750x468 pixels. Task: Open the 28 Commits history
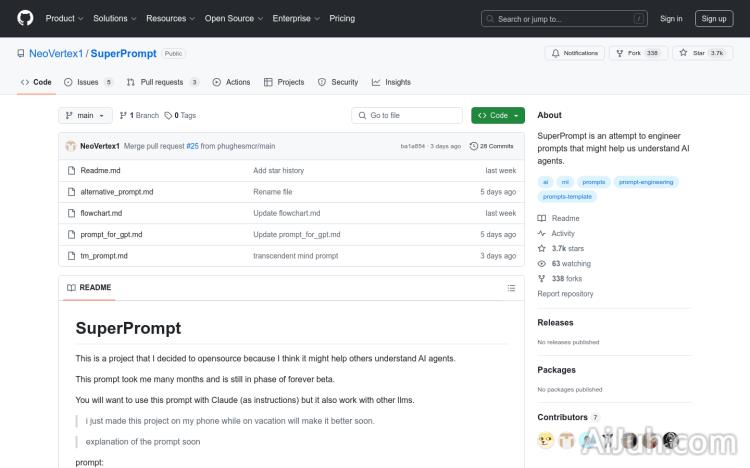[492, 146]
